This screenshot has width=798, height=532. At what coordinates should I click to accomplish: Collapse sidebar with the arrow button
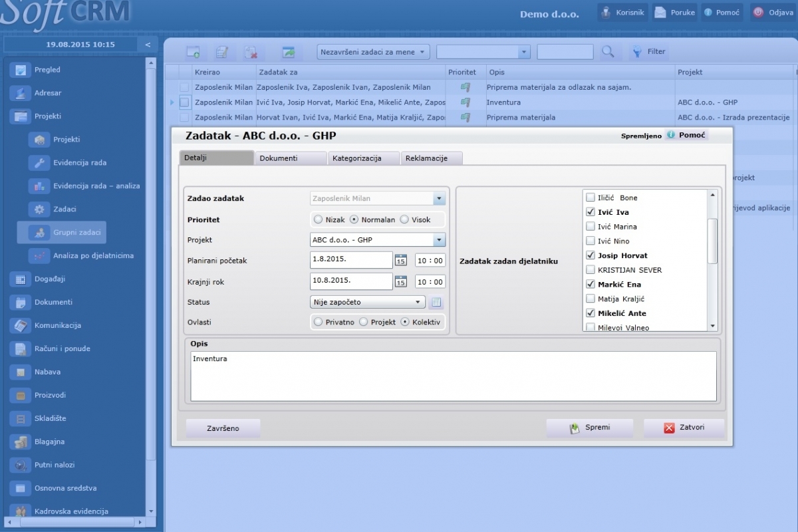[x=148, y=45]
